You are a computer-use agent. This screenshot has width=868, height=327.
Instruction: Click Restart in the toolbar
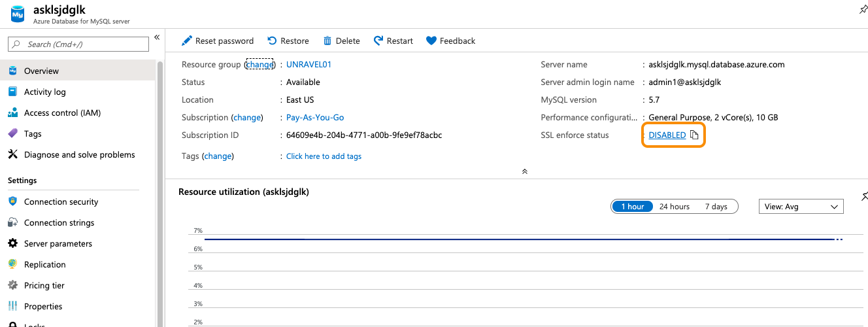(393, 41)
